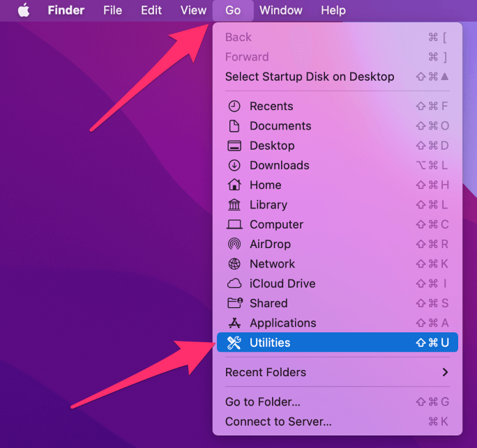This screenshot has width=477, height=448.
Task: Open the File menu
Action: tap(112, 10)
